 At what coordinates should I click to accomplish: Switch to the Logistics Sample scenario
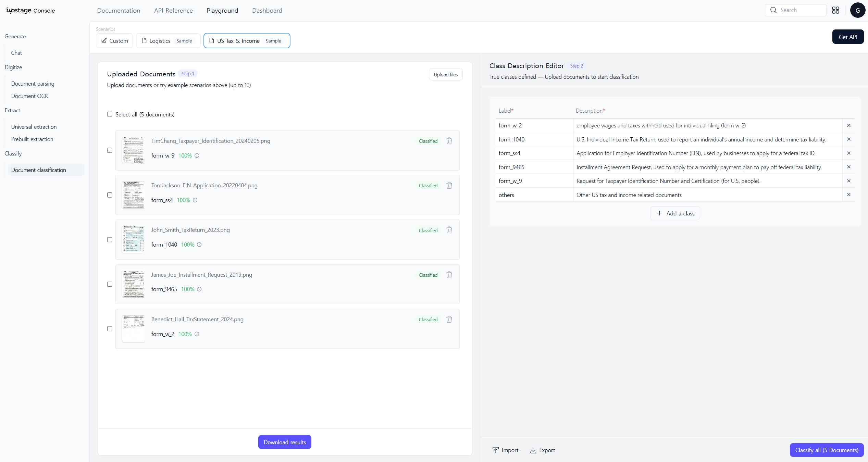click(168, 41)
